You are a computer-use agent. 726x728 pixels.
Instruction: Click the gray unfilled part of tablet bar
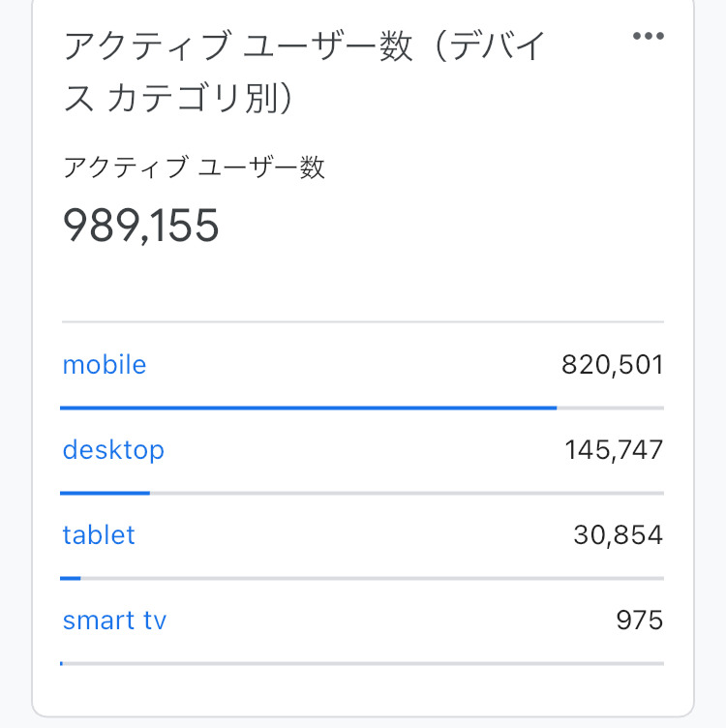point(373,578)
